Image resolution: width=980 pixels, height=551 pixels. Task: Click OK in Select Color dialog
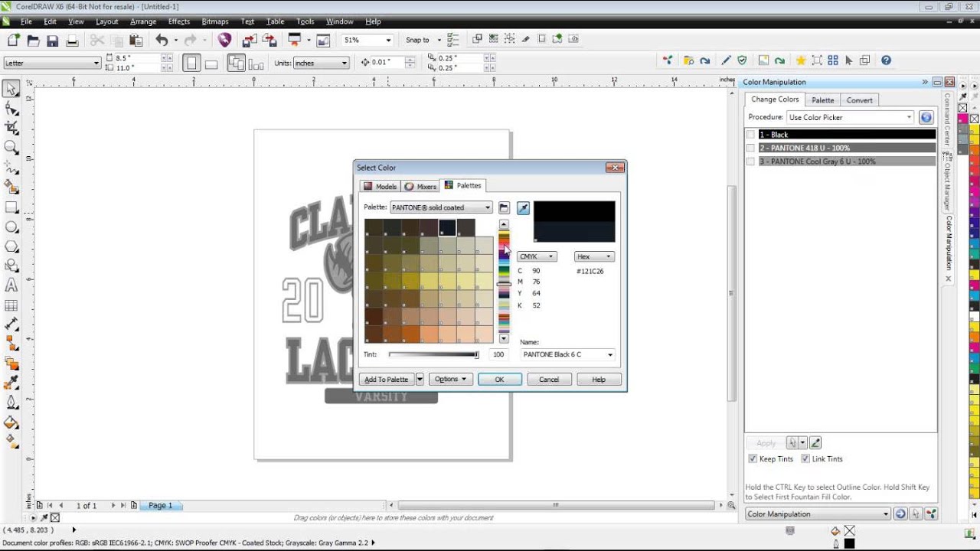coord(499,380)
